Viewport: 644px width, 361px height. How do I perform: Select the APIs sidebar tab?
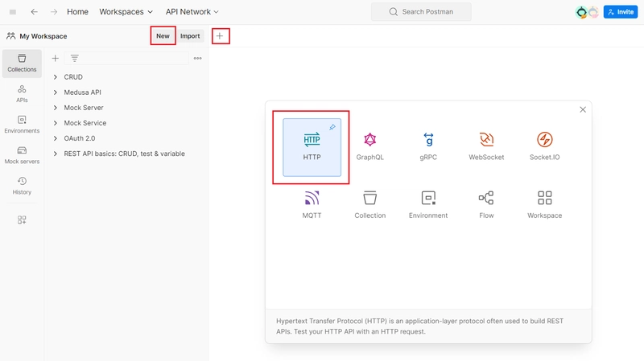[22, 94]
